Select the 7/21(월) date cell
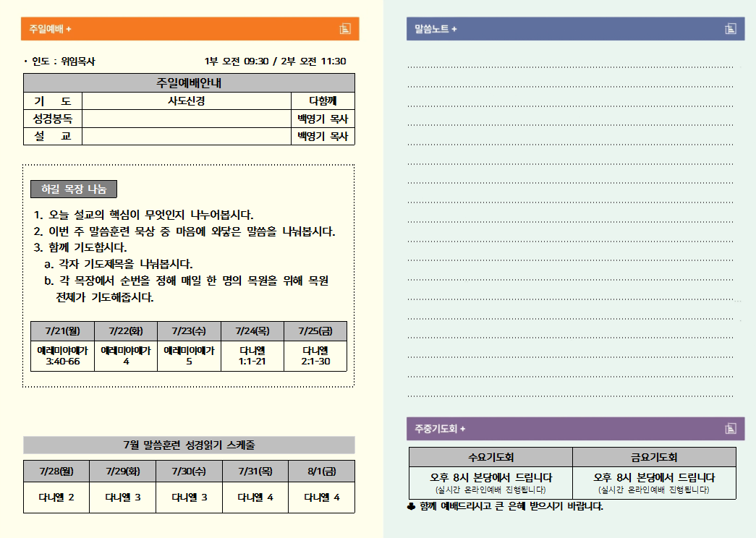 [x=62, y=331]
